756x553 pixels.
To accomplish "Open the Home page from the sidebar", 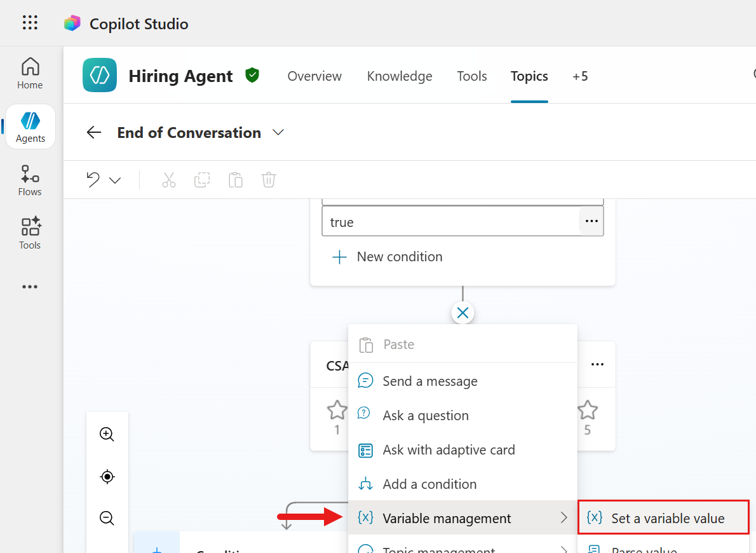I will [x=30, y=72].
